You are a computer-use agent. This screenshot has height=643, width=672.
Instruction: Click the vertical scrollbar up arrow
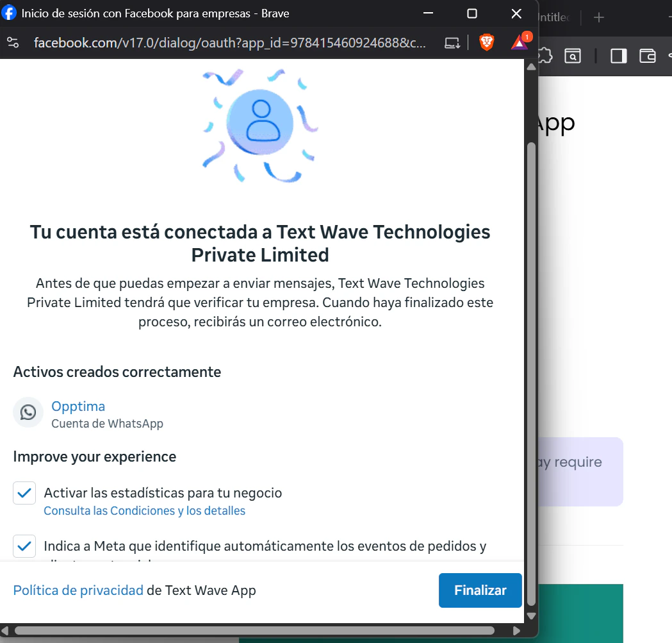pos(532,67)
